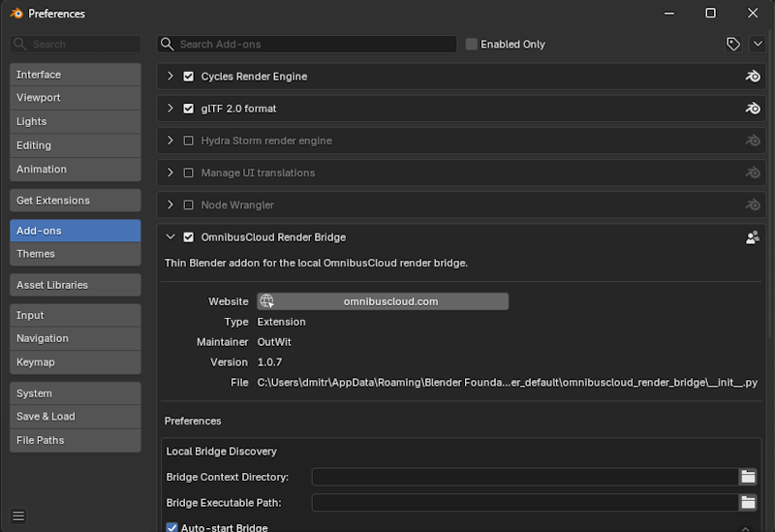Go to the Input section
Image resolution: width=775 pixels, height=532 pixels.
76,316
